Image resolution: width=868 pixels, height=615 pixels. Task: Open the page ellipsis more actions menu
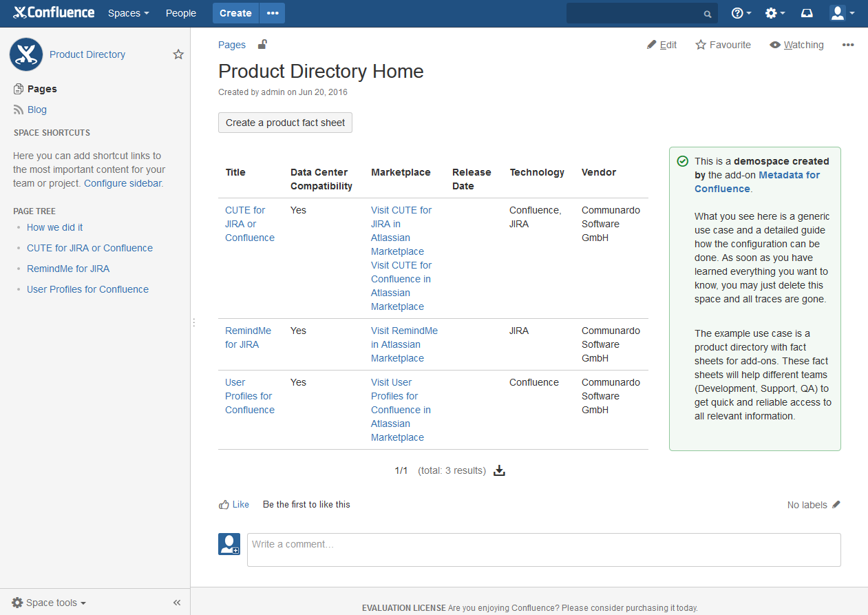tap(848, 45)
